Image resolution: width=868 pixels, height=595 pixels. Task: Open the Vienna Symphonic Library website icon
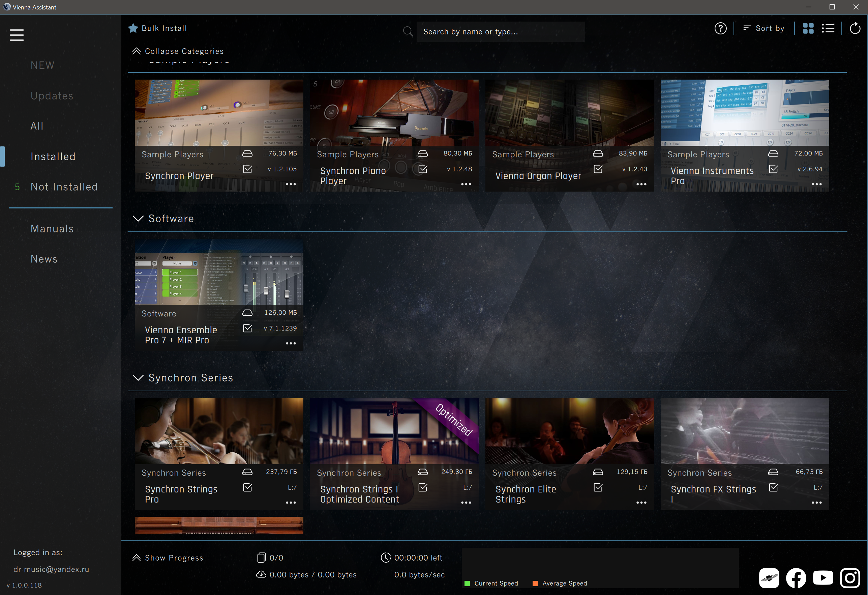point(769,578)
